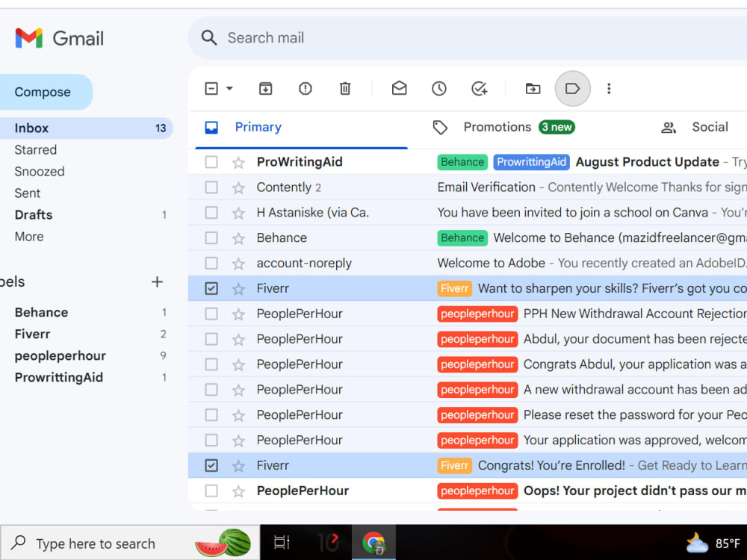
Task: Click the Type here to search box
Action: click(x=130, y=543)
